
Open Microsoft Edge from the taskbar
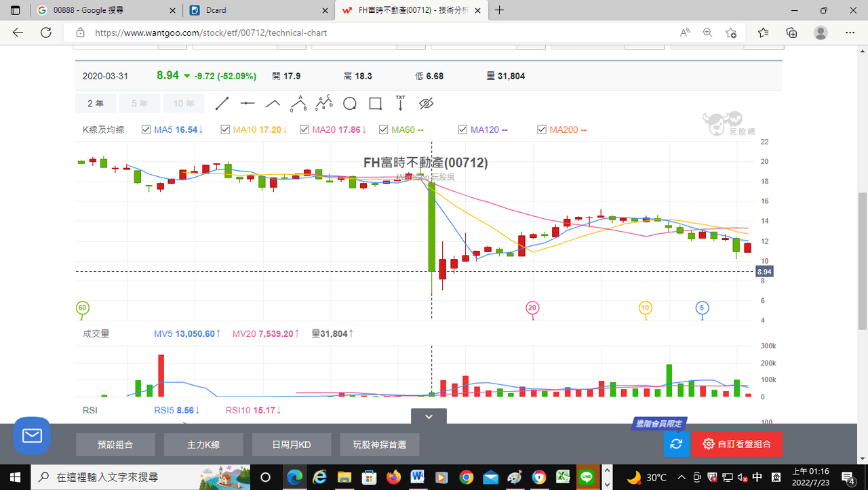(x=294, y=477)
